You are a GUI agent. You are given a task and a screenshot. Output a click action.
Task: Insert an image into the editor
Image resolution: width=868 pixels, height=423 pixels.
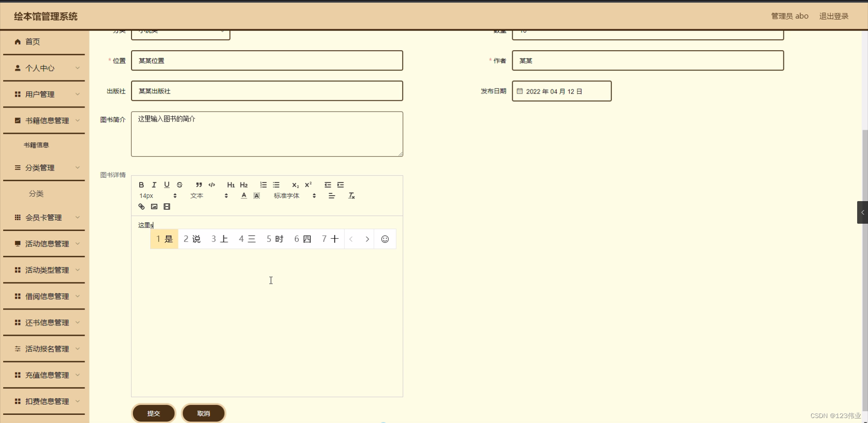pyautogui.click(x=154, y=207)
